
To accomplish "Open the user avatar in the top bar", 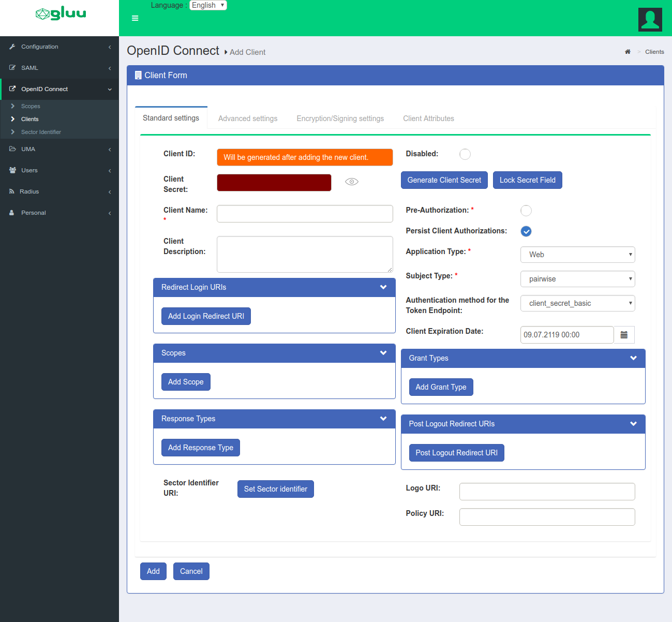I will 650,19.
